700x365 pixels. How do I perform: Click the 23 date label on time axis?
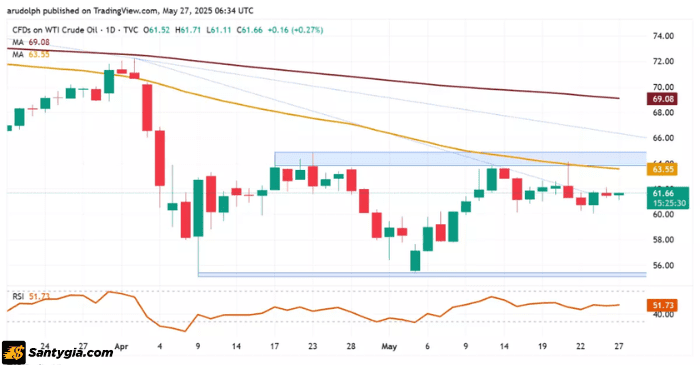pos(312,346)
